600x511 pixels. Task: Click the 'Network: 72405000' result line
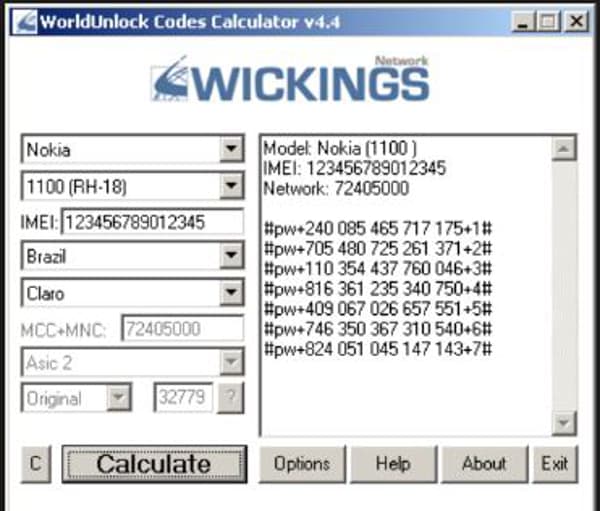pos(336,188)
